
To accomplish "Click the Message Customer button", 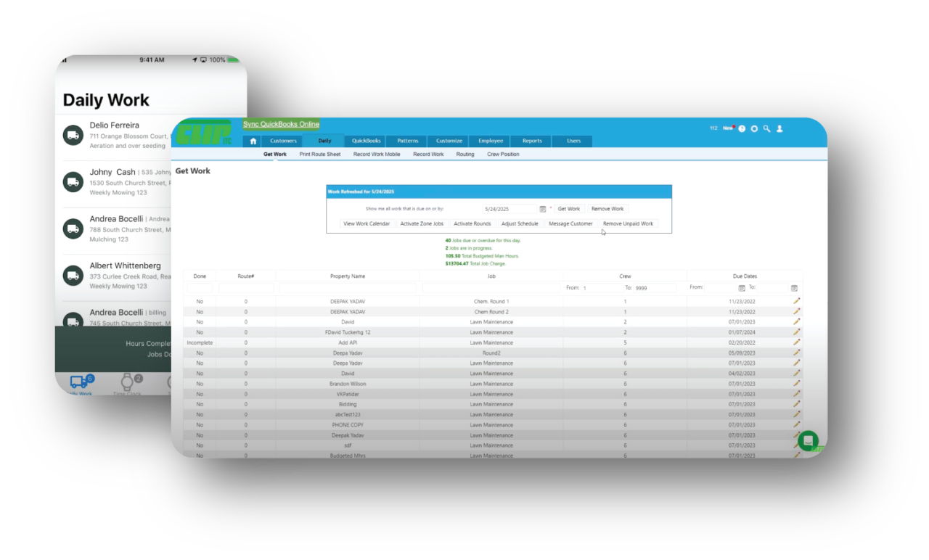I will (x=570, y=223).
